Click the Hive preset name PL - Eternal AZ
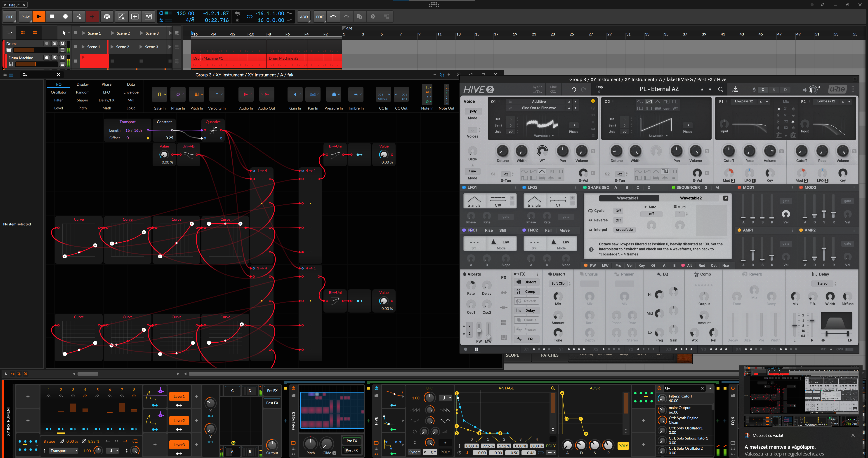Viewport: 868px width, 458px height. click(659, 89)
